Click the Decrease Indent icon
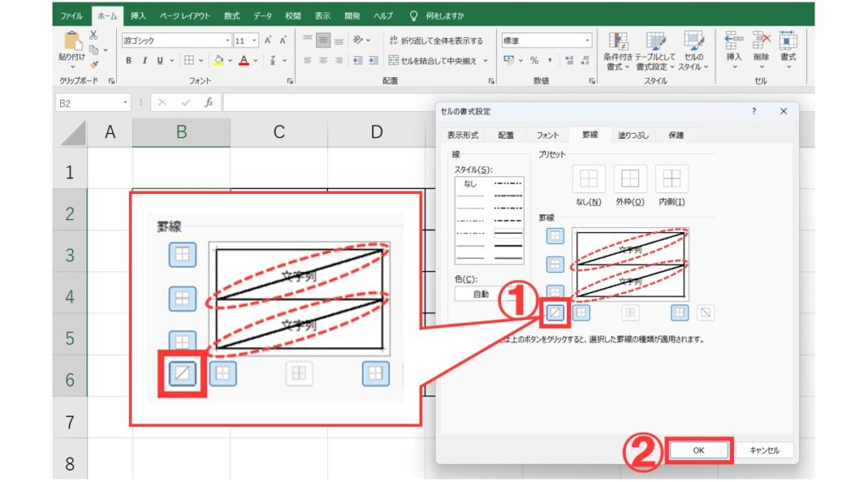The height and width of the screenshot is (482, 868). [x=358, y=60]
